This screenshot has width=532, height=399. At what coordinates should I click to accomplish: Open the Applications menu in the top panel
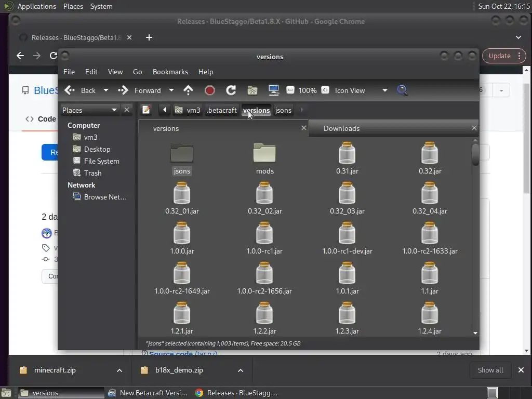(36, 6)
